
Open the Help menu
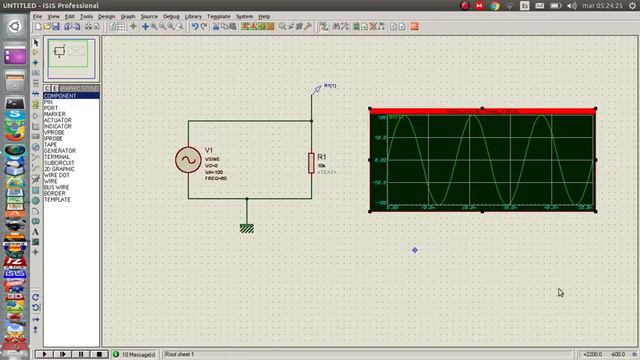[x=264, y=16]
